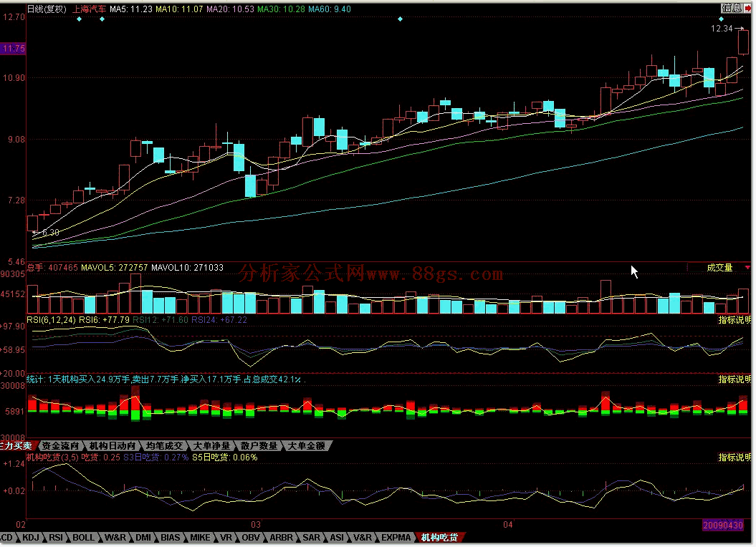Click the second cyan diamond marker from left
This screenshot has height=547, width=756.
point(102,19)
